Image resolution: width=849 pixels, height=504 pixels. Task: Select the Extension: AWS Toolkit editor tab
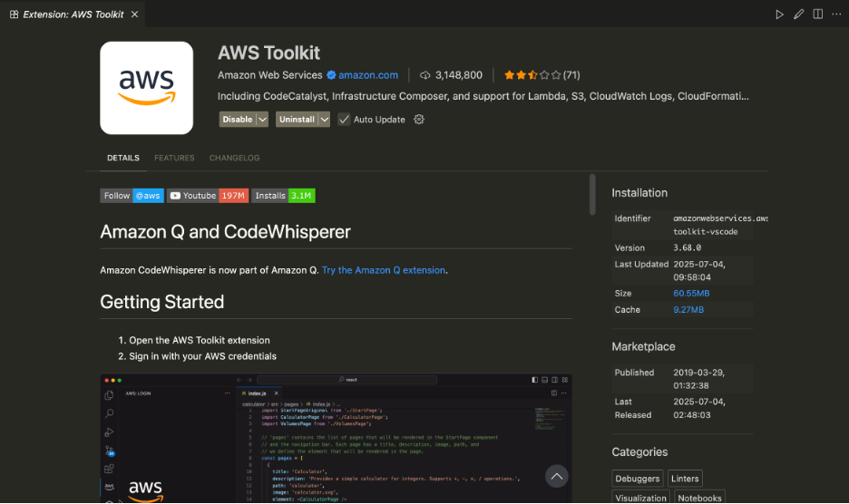coord(73,15)
